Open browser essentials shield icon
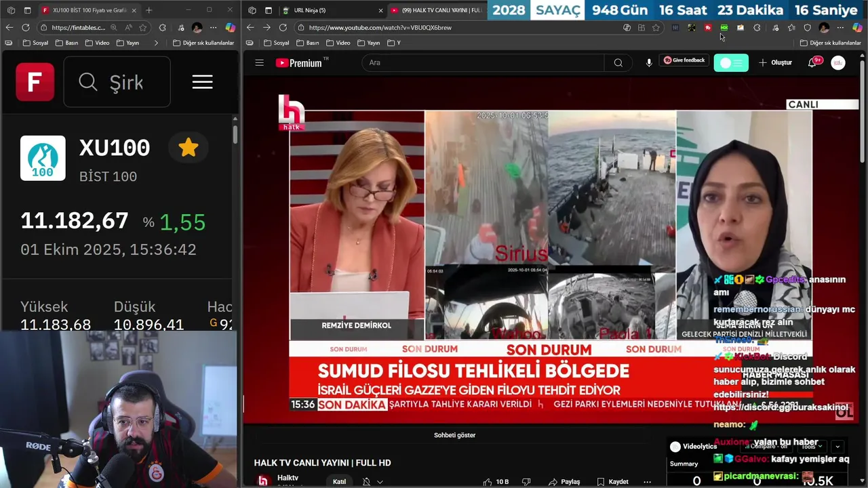This screenshot has height=488, width=868. 807,28
